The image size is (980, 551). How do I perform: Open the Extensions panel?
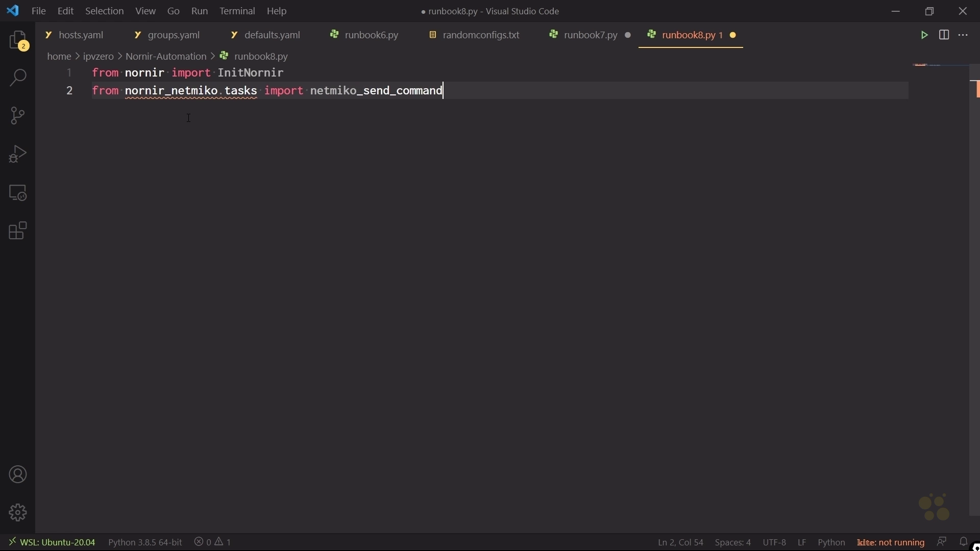[18, 231]
